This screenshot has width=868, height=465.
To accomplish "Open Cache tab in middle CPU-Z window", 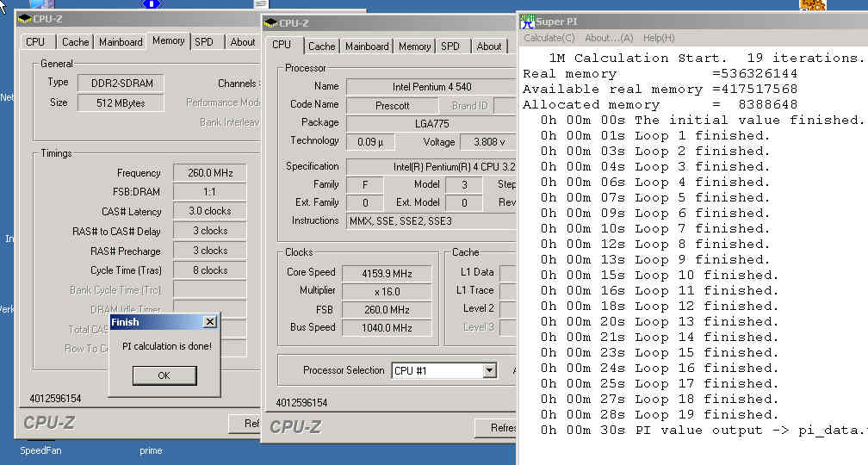I will click(322, 46).
